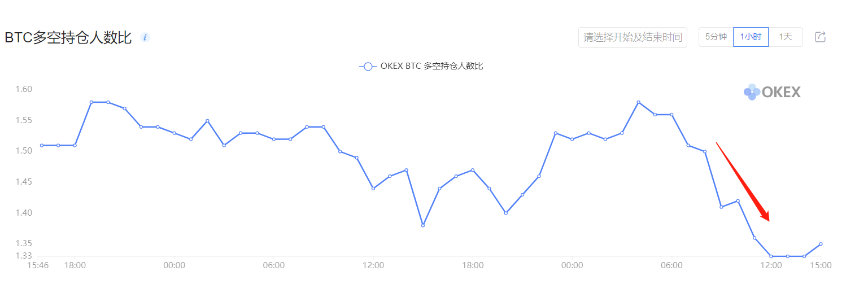This screenshot has width=868, height=297.
Task: Click the first 06:00 label on x-axis
Action: [x=273, y=265]
